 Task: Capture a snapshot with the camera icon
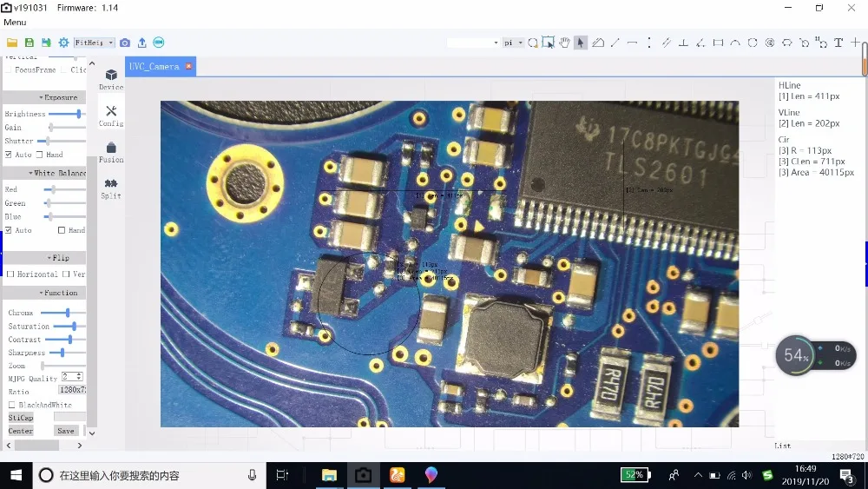125,43
